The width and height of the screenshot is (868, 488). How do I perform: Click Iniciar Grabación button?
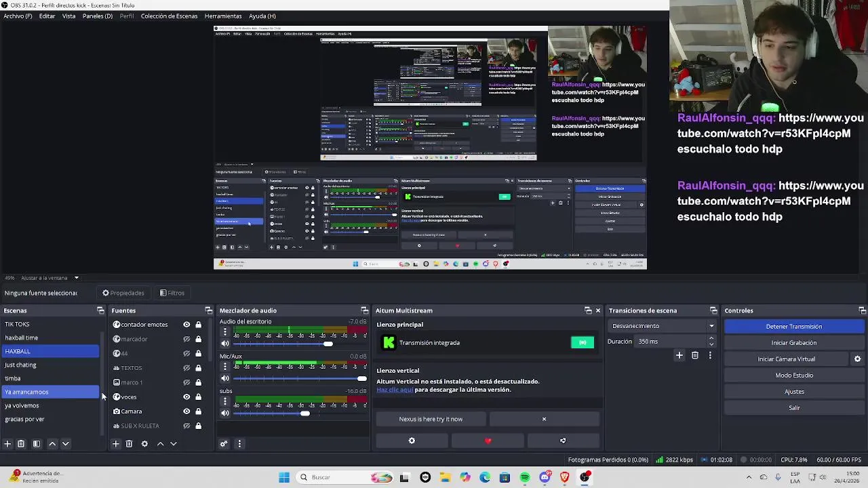[794, 343]
